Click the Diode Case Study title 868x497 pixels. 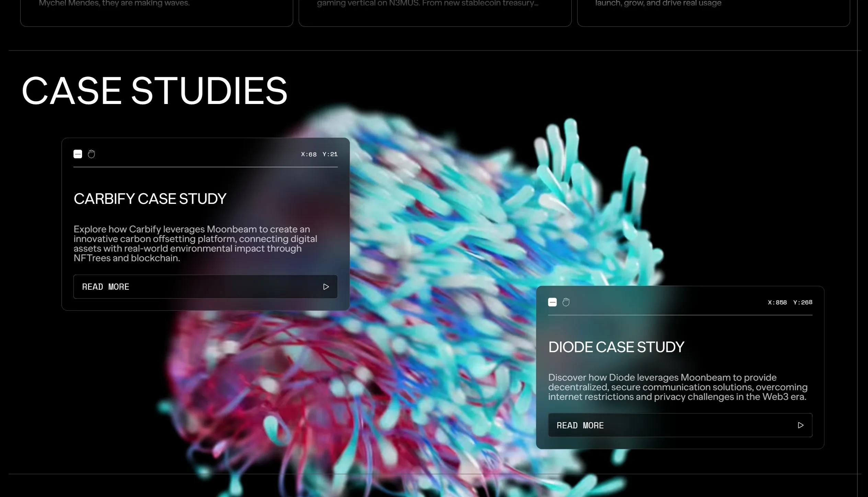616,347
